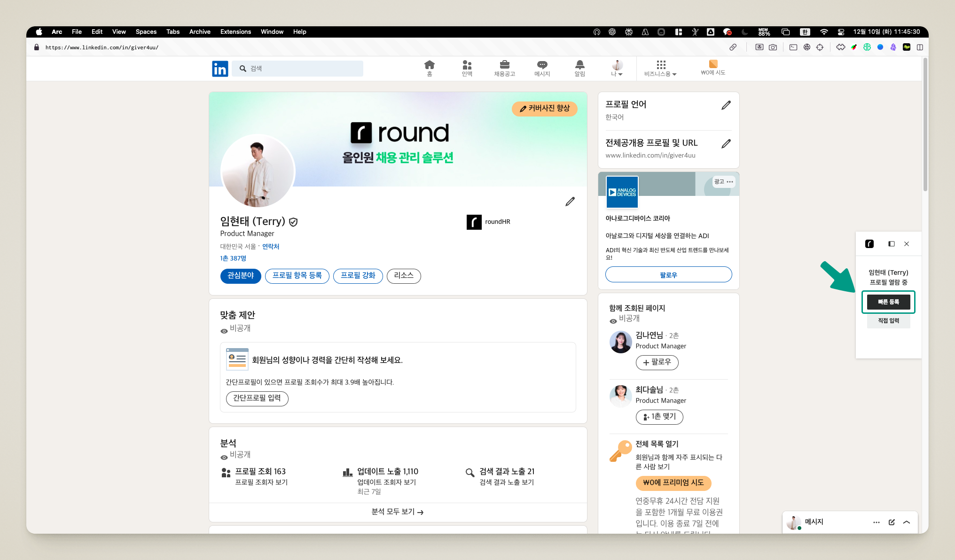Follow 김나연님 with 팔로우 button
The height and width of the screenshot is (560, 955).
click(657, 363)
